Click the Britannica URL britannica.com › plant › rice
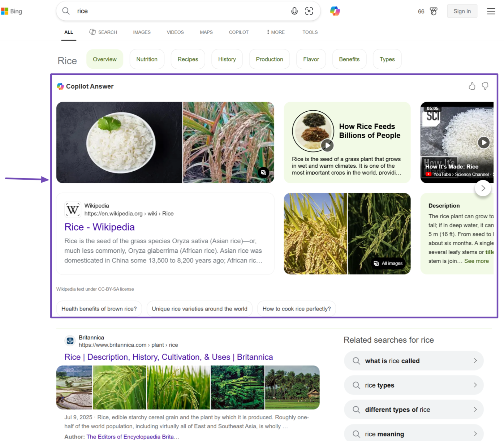The image size is (504, 441). pyautogui.click(x=128, y=345)
